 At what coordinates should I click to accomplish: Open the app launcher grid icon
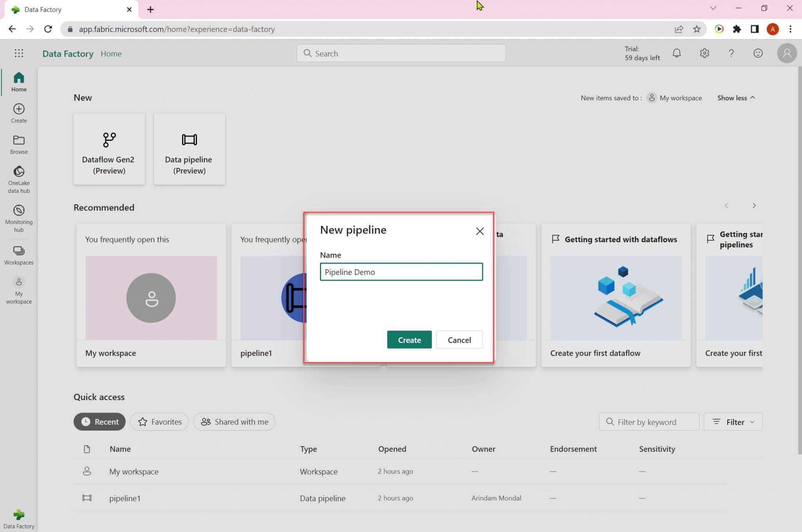click(19, 53)
